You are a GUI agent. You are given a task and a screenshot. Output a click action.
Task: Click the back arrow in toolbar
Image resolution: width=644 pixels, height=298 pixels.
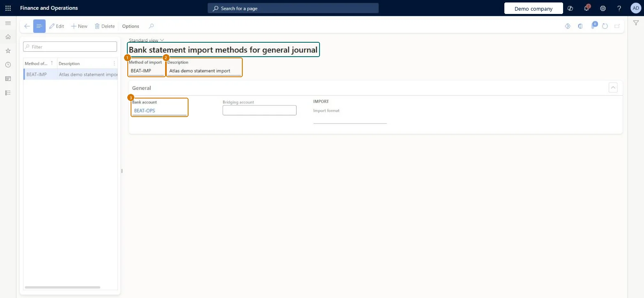click(27, 26)
